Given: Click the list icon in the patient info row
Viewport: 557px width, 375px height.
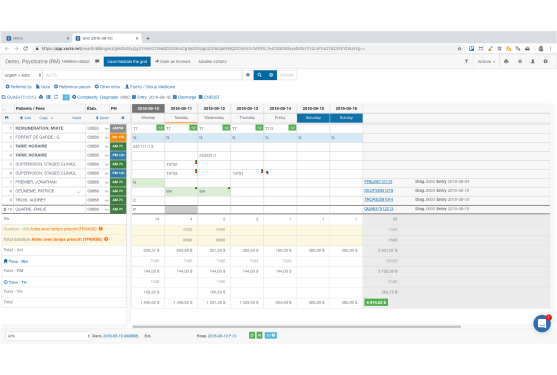Looking at the screenshot, I should 48,97.
